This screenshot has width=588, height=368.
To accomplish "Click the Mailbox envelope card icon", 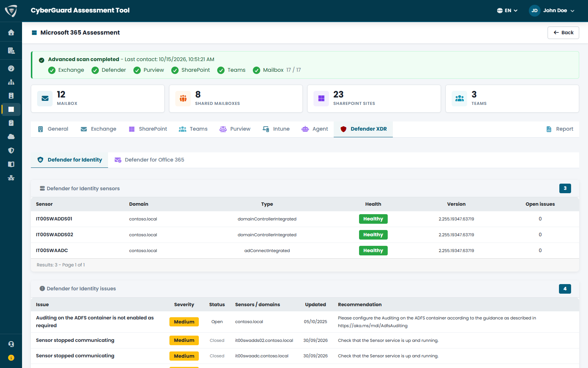I will pos(45,99).
